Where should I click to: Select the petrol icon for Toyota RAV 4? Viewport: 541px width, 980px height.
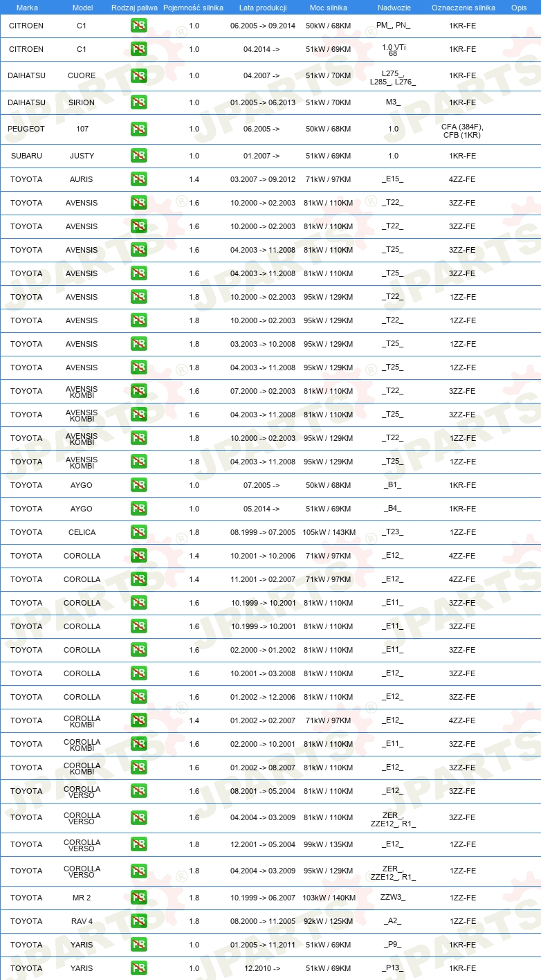pyautogui.click(x=138, y=921)
